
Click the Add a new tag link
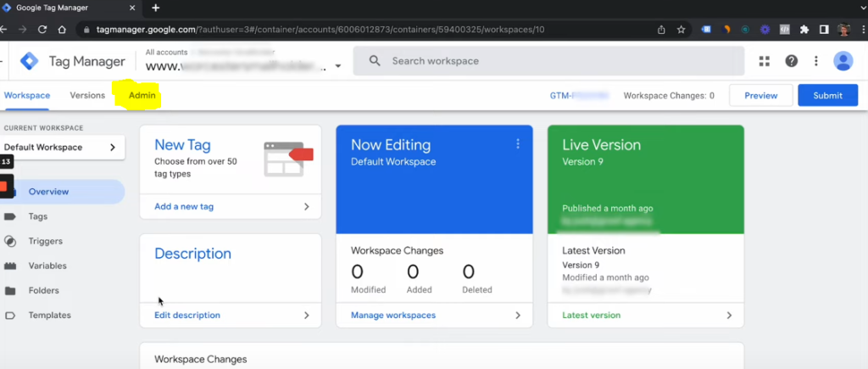pyautogui.click(x=184, y=207)
